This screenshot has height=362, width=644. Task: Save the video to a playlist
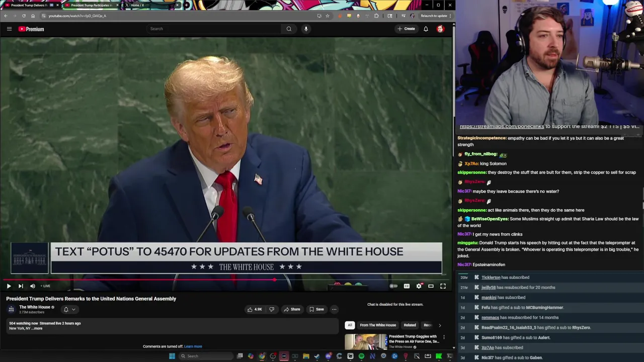[316, 310]
